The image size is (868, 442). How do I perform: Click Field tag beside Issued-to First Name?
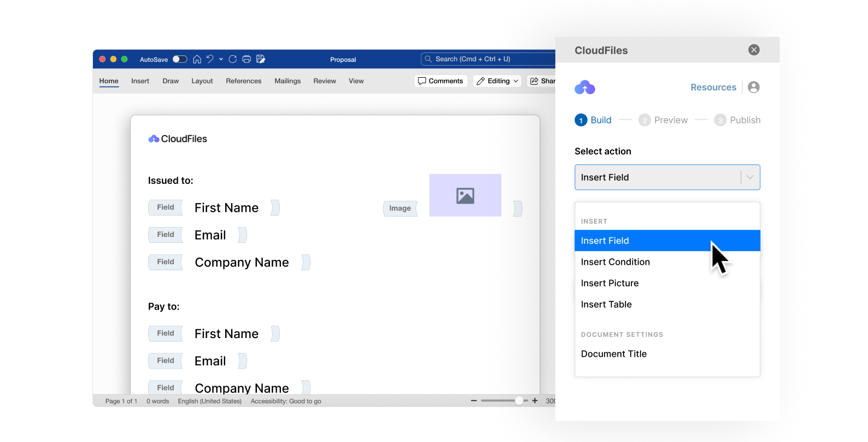coord(166,207)
